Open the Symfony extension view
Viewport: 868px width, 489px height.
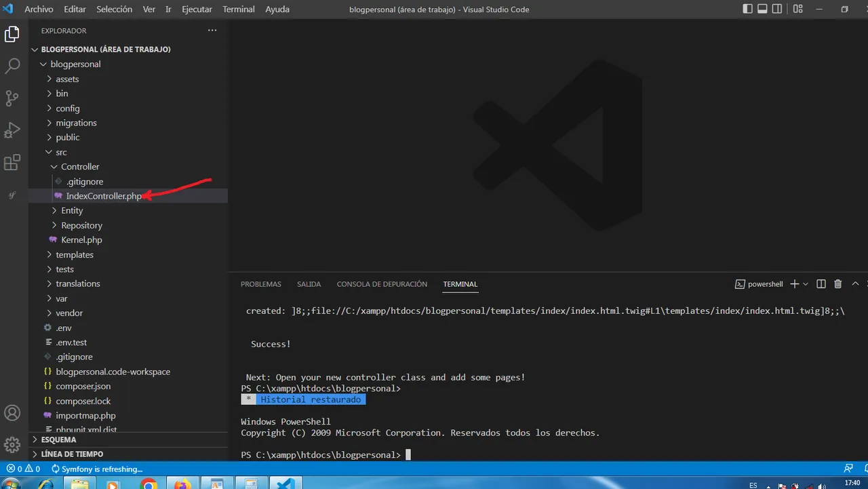(x=12, y=195)
